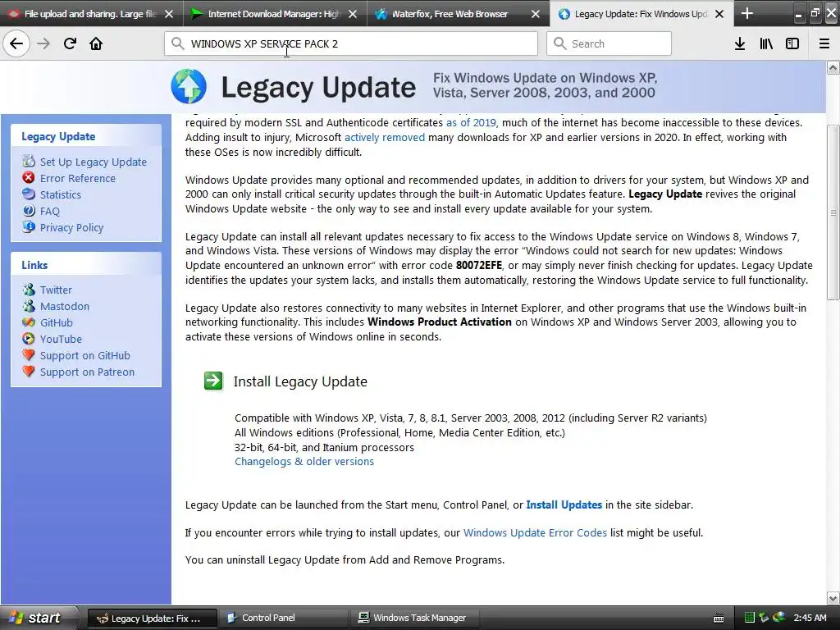Open Changelogs & older versions link
840x630 pixels.
point(304,461)
